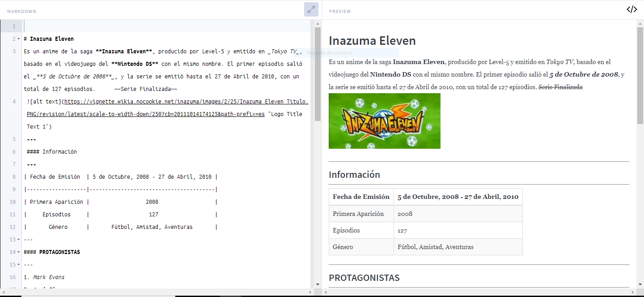This screenshot has width=644, height=297.
Task: Click the preview scrollbar up arrow
Action: (640, 23)
